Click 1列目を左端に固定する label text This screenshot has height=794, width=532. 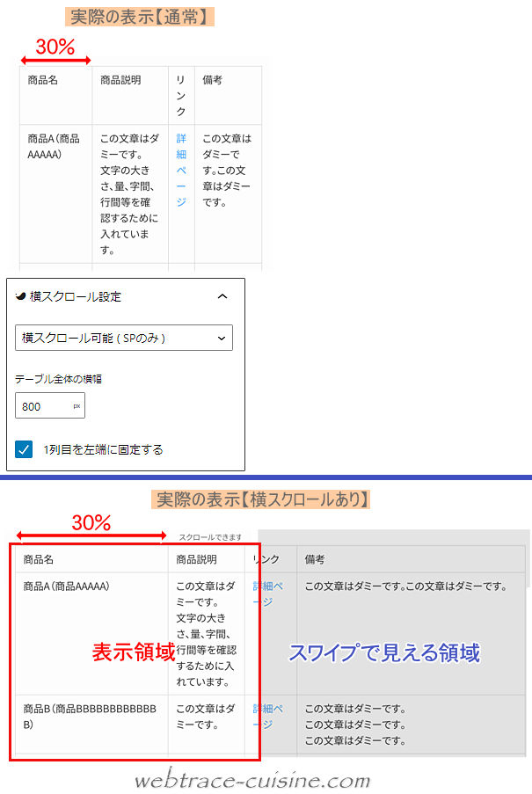(x=103, y=449)
